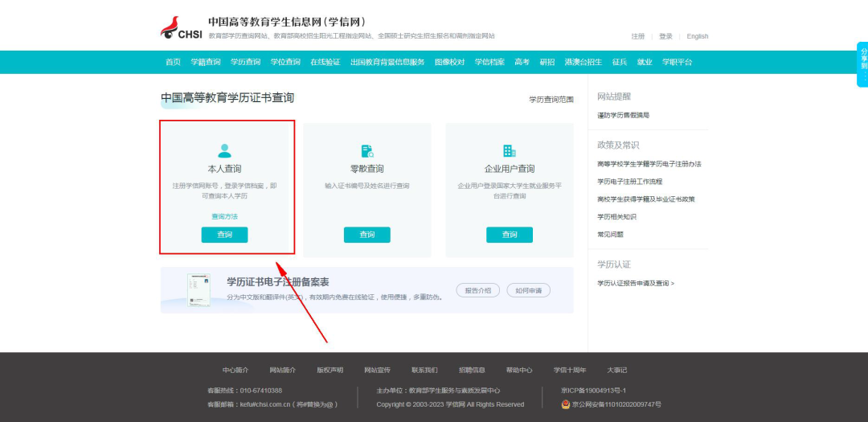Click the 零散查询 document search icon
The width and height of the screenshot is (868, 422).
(x=367, y=151)
